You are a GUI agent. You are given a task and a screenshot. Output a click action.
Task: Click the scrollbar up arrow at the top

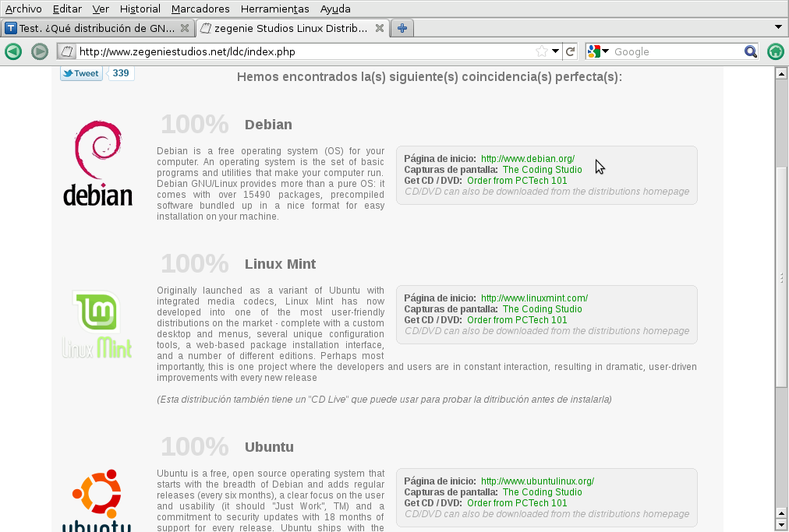tap(781, 74)
